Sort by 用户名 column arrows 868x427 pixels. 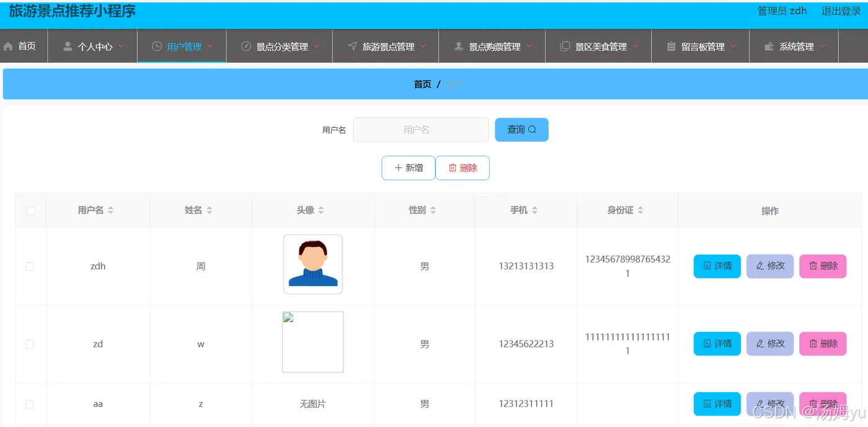click(110, 210)
